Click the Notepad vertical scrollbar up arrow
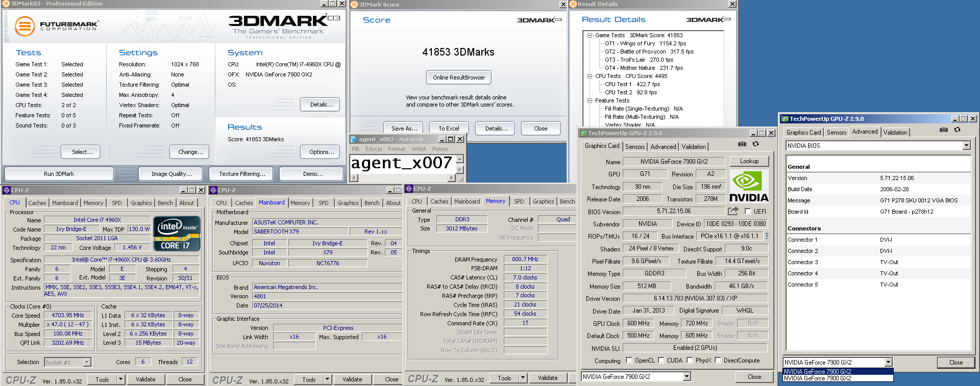 pyautogui.click(x=460, y=159)
